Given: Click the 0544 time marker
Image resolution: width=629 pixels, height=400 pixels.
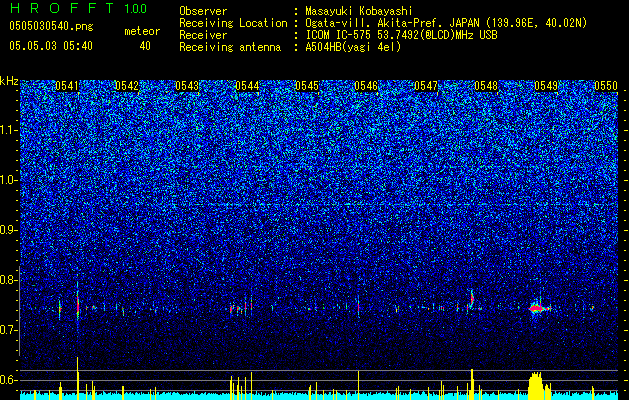Looking at the screenshot, I should click(x=247, y=86).
